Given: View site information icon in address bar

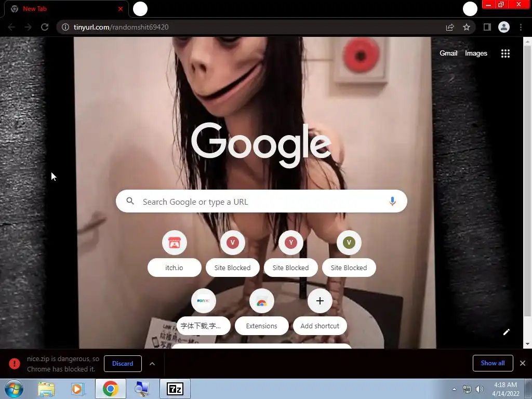Looking at the screenshot, I should 65,27.
